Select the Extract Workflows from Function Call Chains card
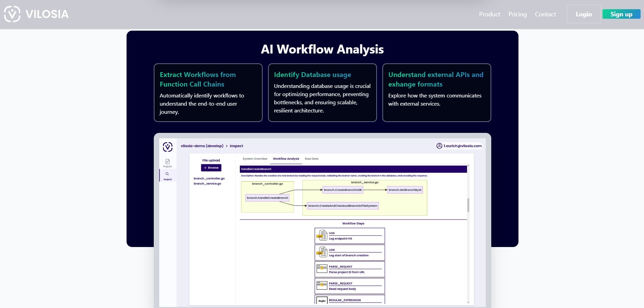644x308 pixels. [x=208, y=93]
